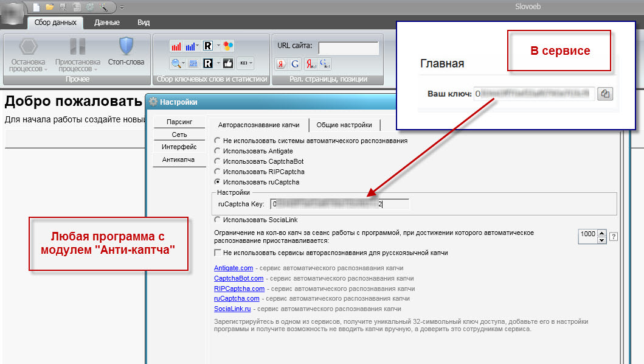The width and height of the screenshot is (644, 364).
Task: Click the captcha limit field showing 1000
Action: (587, 237)
